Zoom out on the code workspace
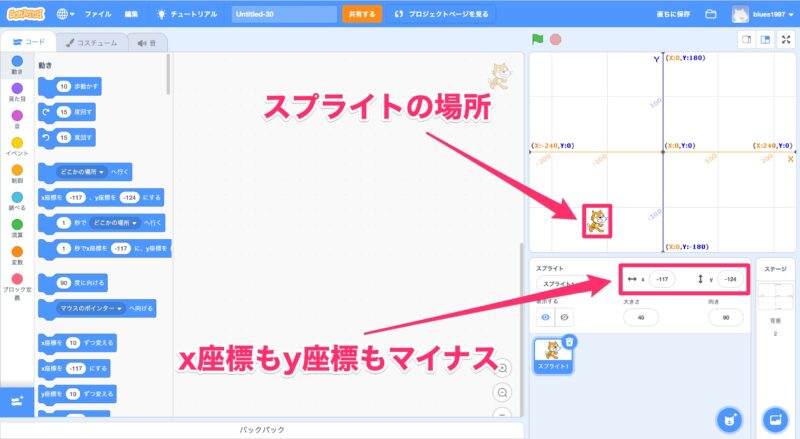 click(502, 390)
